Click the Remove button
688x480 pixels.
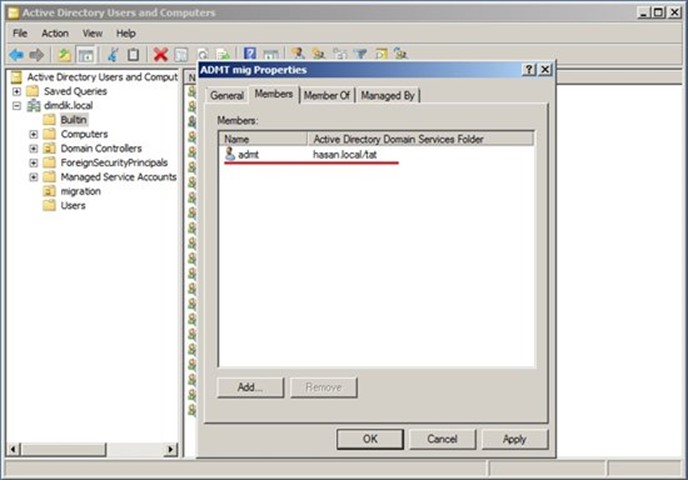323,387
